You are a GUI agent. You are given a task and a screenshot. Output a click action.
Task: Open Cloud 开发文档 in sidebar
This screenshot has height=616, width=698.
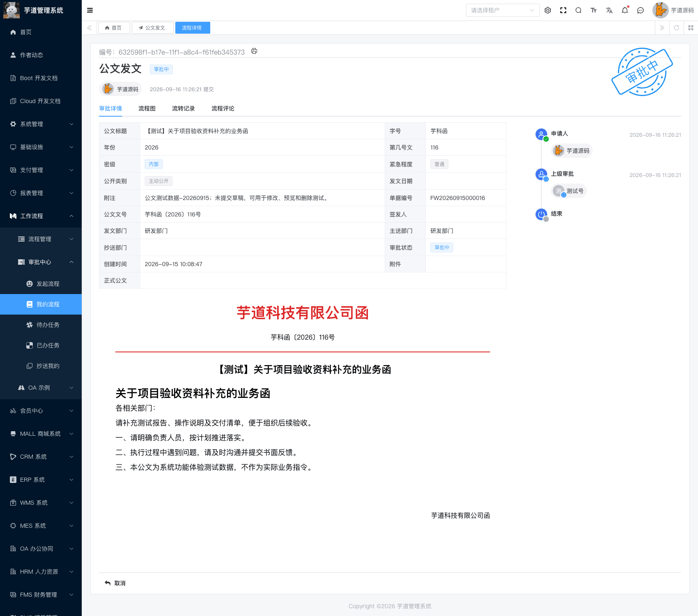point(41,101)
